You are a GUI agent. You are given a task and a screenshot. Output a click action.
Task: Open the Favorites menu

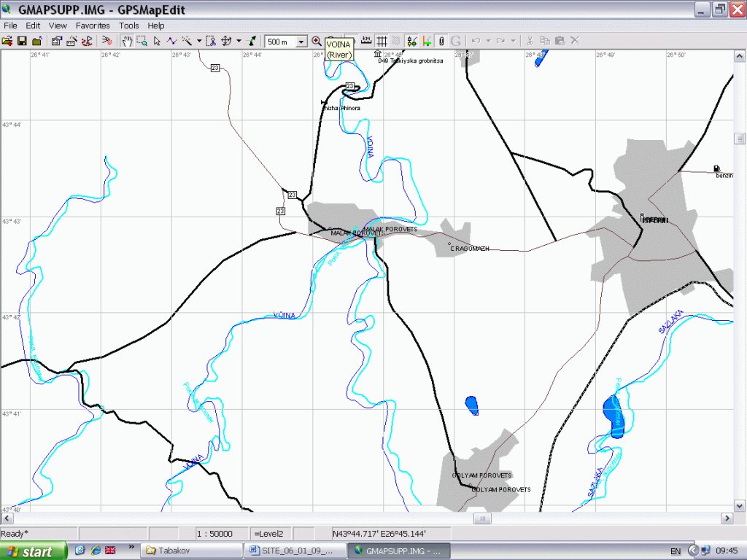click(93, 26)
